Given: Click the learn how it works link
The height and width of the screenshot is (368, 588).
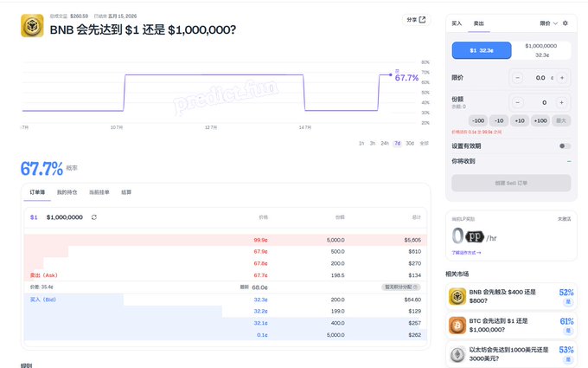Looking at the screenshot, I should (466, 253).
